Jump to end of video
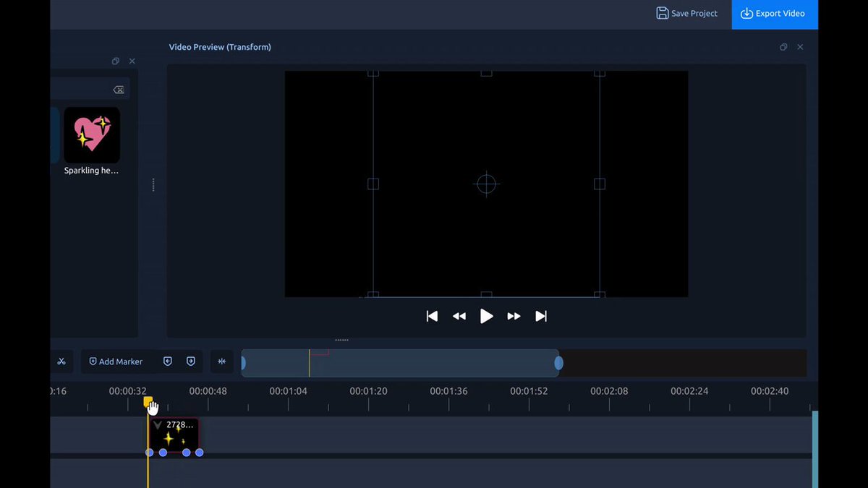The image size is (868, 488). [x=541, y=316]
